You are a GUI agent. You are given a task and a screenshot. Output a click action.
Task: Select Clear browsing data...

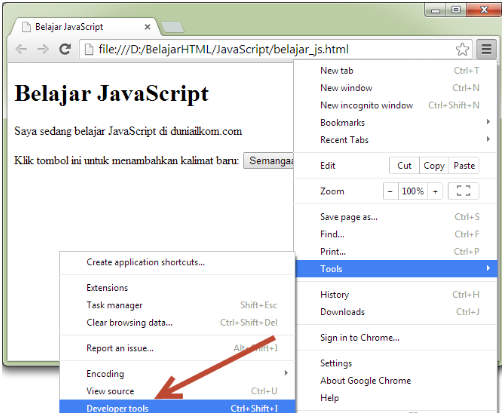point(177,323)
